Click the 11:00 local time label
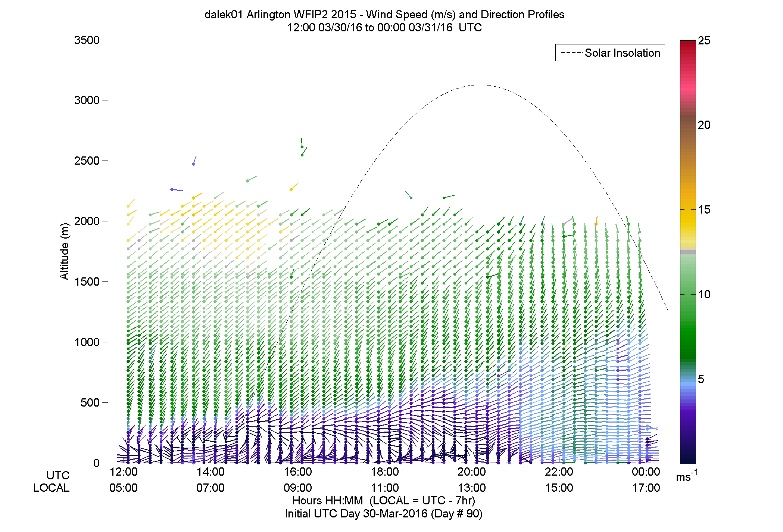 [385, 488]
